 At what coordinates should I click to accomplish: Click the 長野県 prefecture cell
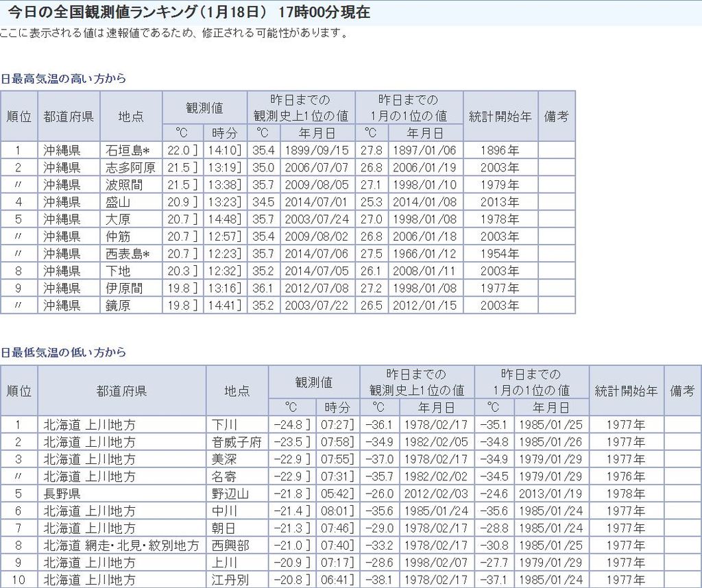(62, 493)
